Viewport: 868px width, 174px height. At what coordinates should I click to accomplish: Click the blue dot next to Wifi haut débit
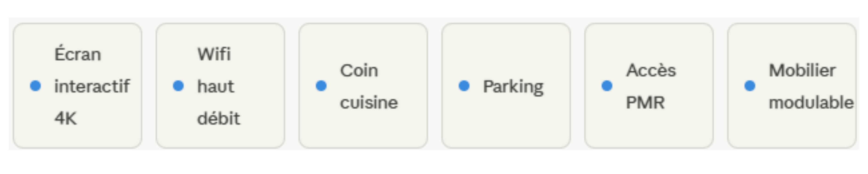point(178,86)
